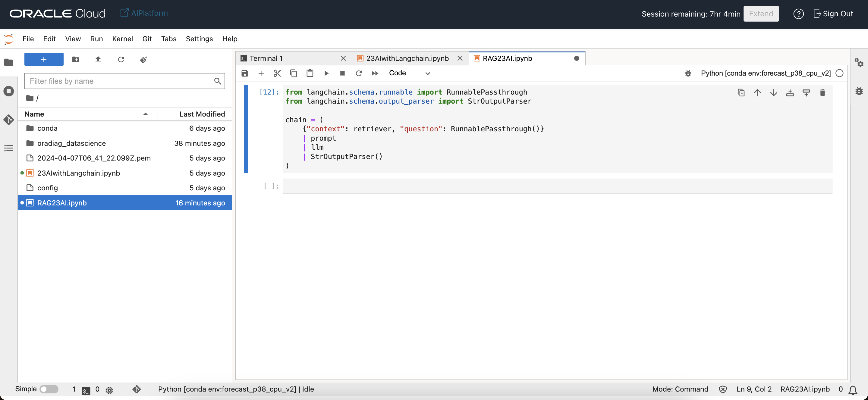Open the Kernel menu
The height and width of the screenshot is (400, 868).
click(122, 39)
